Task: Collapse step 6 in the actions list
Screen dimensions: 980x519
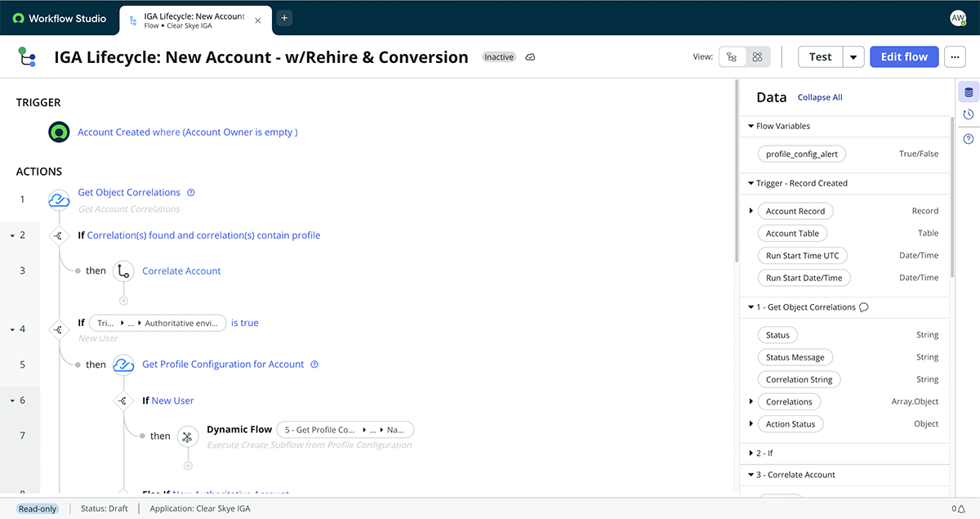Action: [x=12, y=400]
